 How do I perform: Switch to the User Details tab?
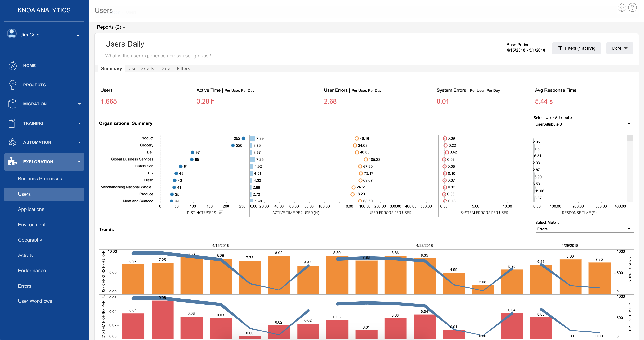tap(141, 69)
